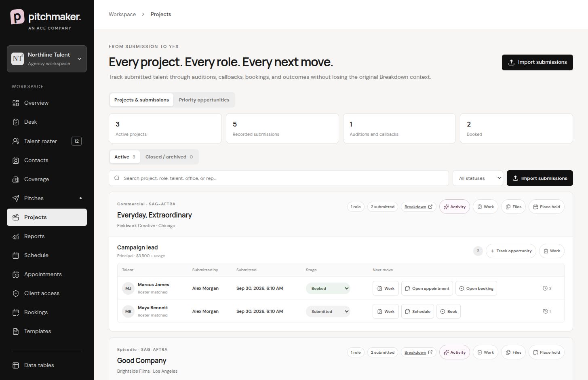Click the pitchmaker logo

[46, 19]
